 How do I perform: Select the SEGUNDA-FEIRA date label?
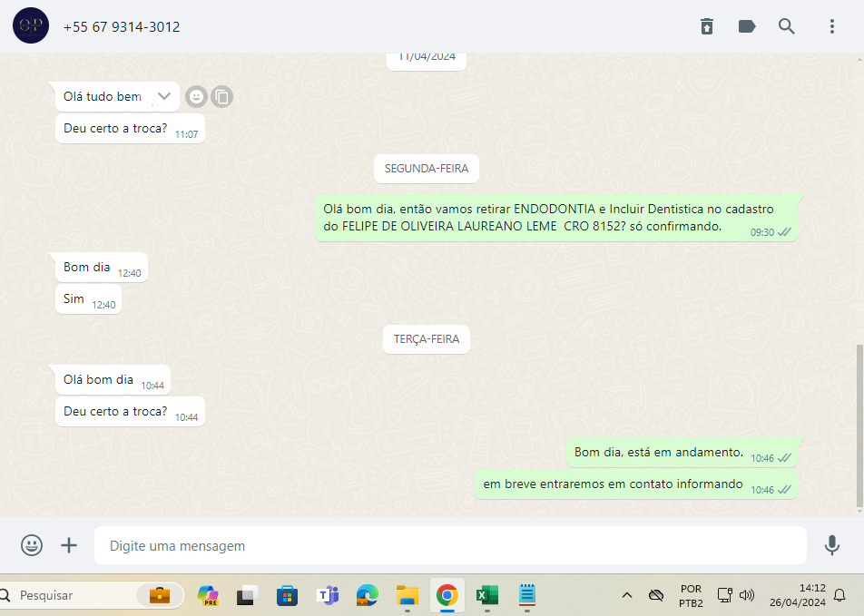click(x=427, y=169)
